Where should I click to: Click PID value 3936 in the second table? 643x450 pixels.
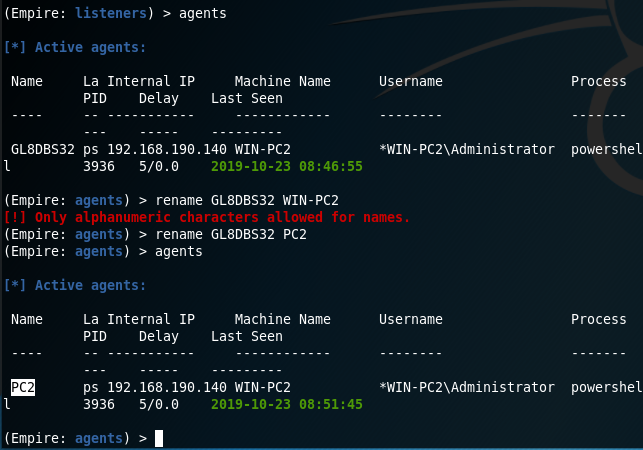pyautogui.click(x=99, y=404)
